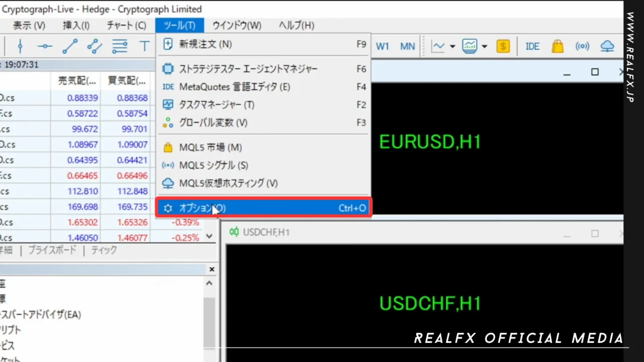Switch to the ティック tab

[x=103, y=250]
